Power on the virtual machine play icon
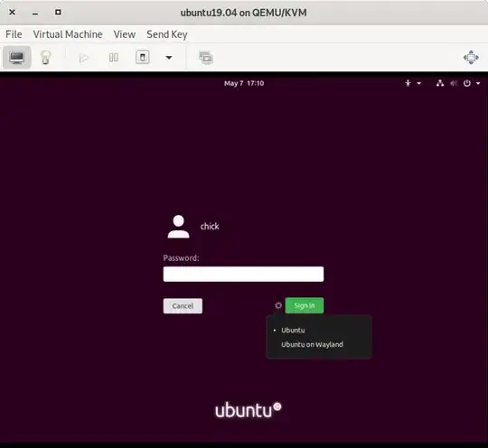 tap(84, 58)
